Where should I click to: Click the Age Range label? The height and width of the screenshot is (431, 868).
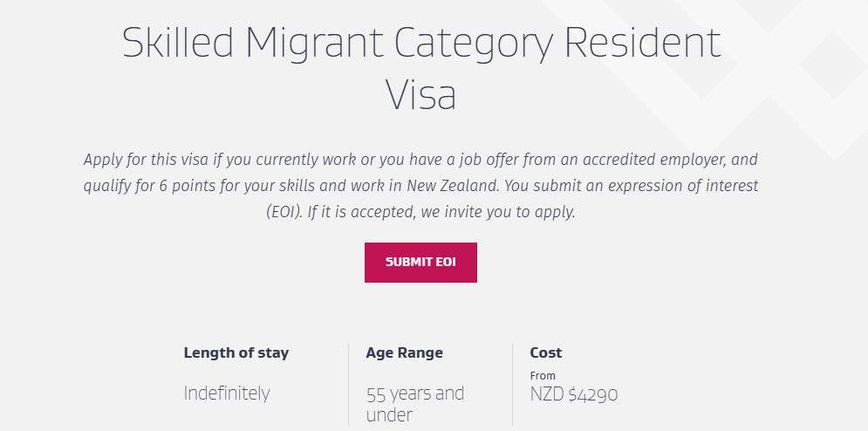click(x=404, y=352)
